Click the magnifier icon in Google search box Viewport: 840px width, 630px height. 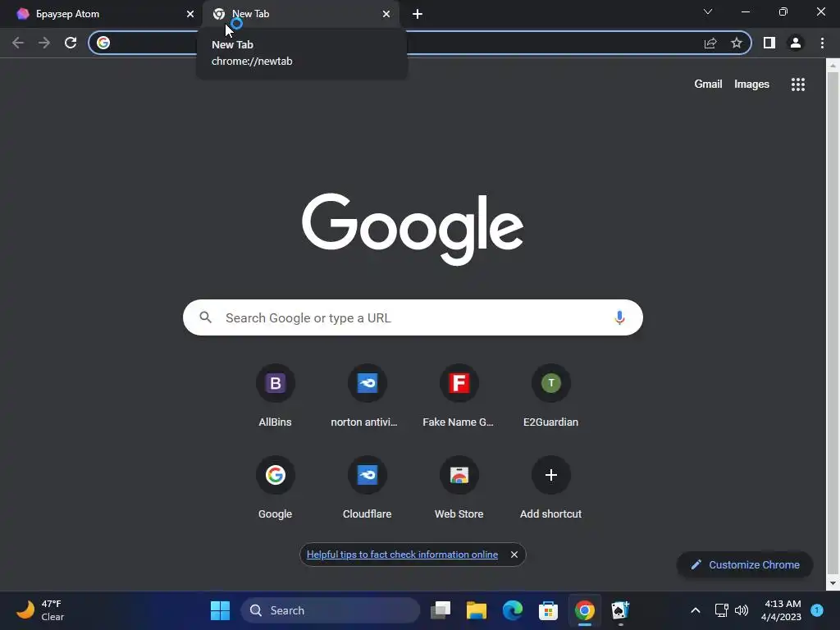206,317
